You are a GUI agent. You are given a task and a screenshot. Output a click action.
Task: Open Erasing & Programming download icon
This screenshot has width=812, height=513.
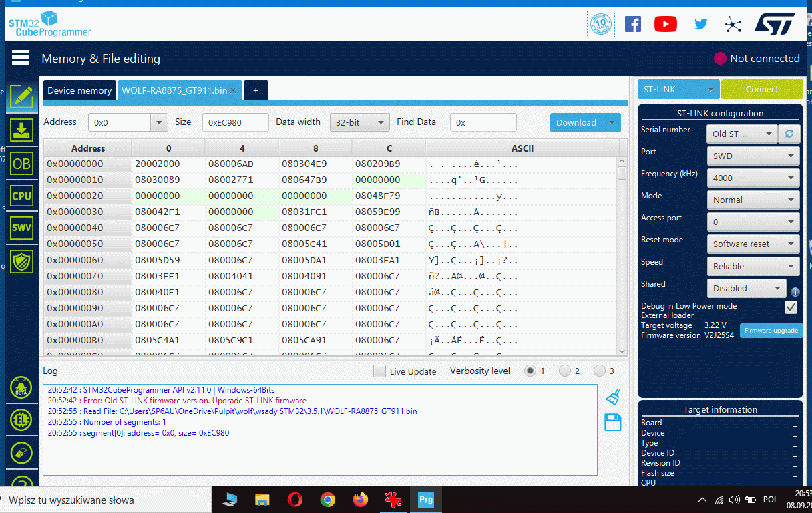coord(21,130)
